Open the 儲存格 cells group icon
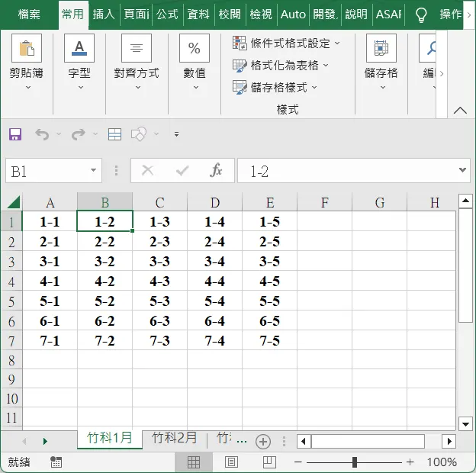This screenshot has width=476, height=473. point(381,48)
